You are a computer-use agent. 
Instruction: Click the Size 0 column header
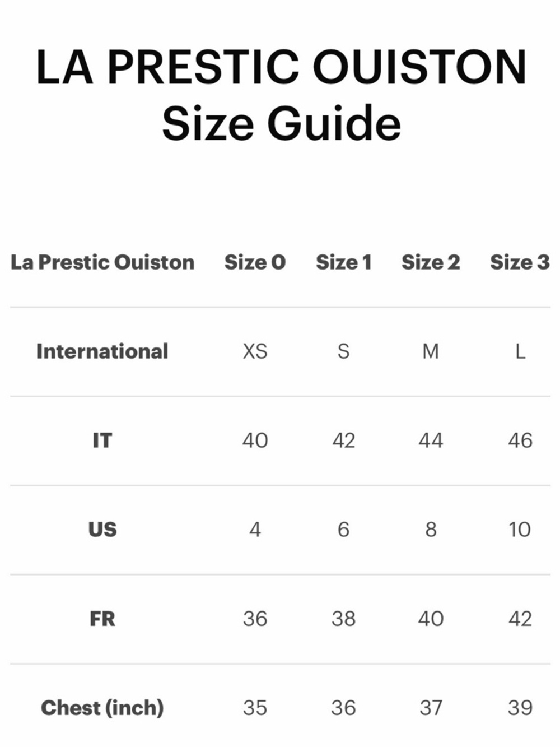255,262
